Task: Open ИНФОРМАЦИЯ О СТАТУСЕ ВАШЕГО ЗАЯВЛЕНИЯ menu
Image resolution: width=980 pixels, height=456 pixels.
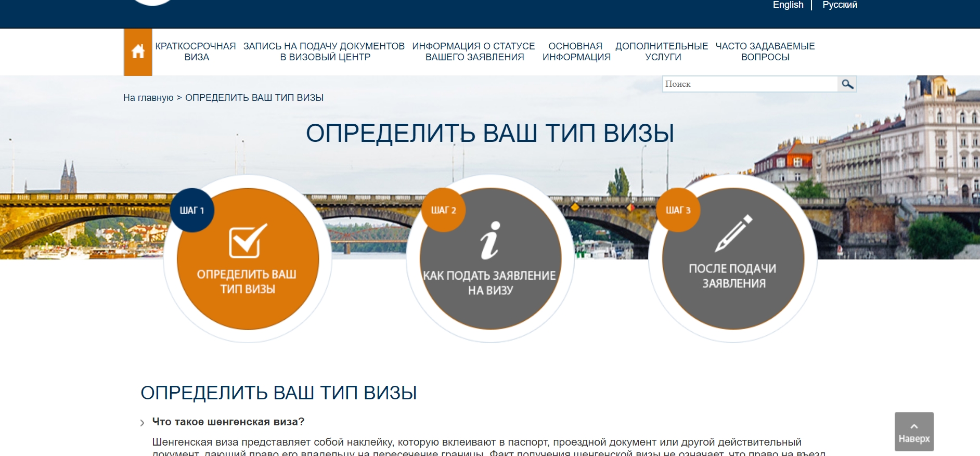Action: point(473,52)
